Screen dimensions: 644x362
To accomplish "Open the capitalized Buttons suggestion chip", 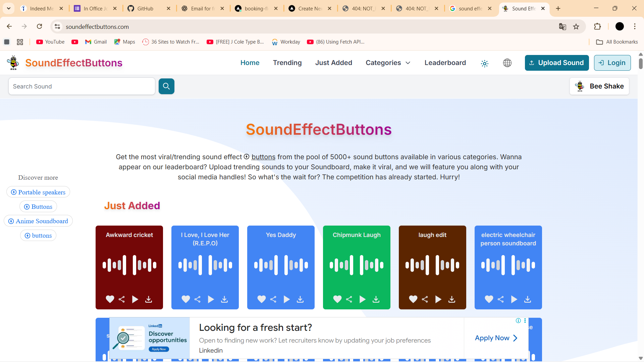I will pos(38,206).
